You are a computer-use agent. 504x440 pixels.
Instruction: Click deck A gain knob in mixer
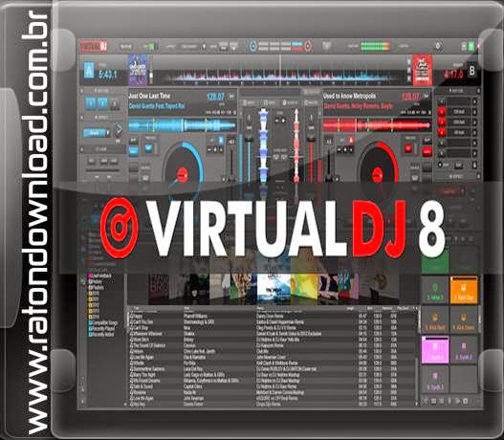[249, 119]
